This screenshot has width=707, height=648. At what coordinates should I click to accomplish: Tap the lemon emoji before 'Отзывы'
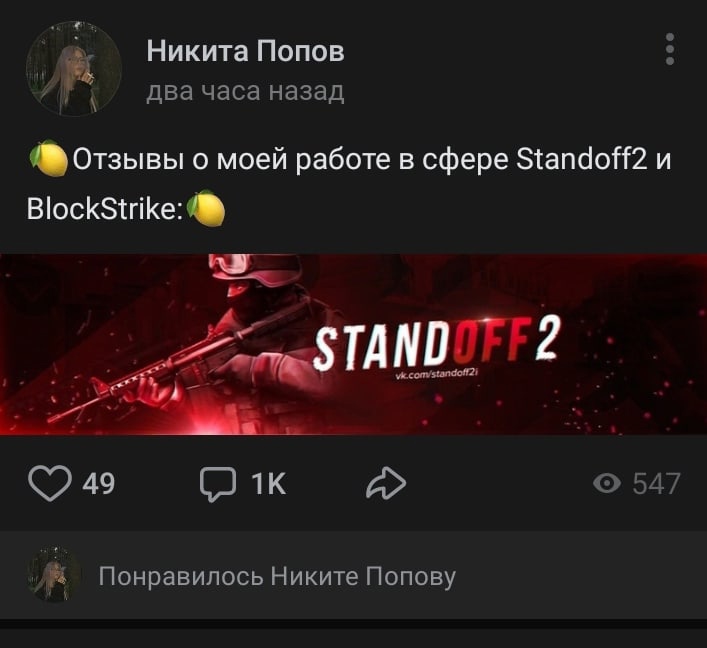(49, 158)
